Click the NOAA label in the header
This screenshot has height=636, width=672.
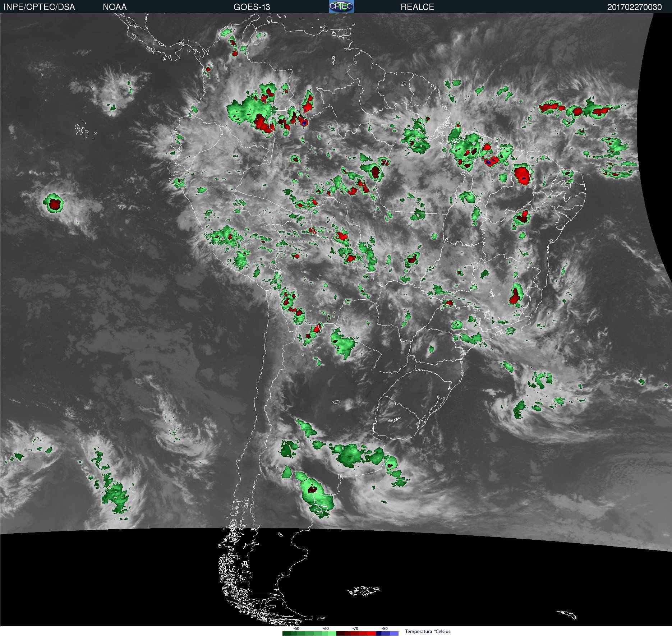coord(115,7)
